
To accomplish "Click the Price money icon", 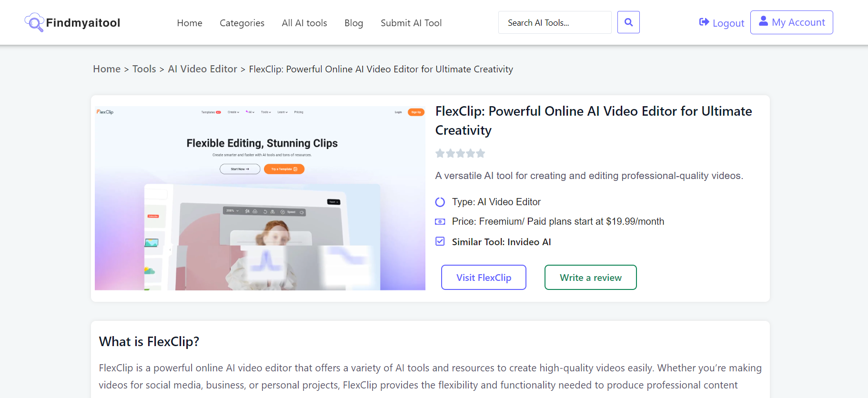I will point(440,221).
